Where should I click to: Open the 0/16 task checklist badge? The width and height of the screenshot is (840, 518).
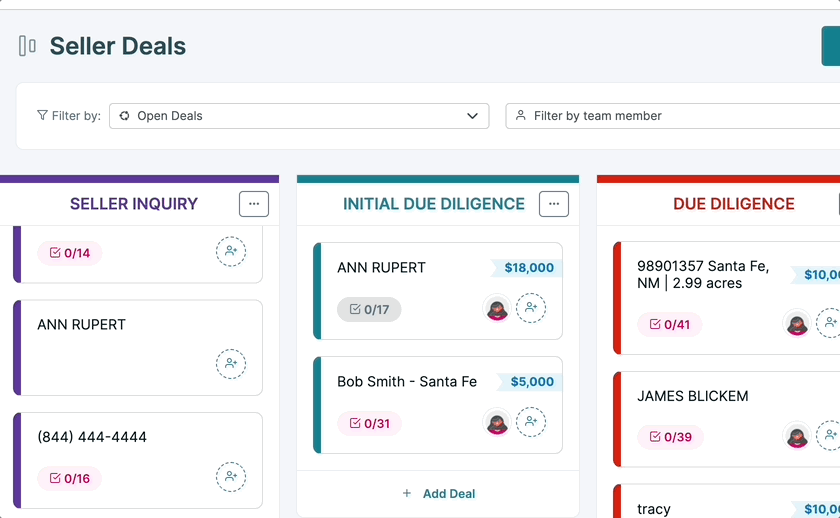(70, 478)
